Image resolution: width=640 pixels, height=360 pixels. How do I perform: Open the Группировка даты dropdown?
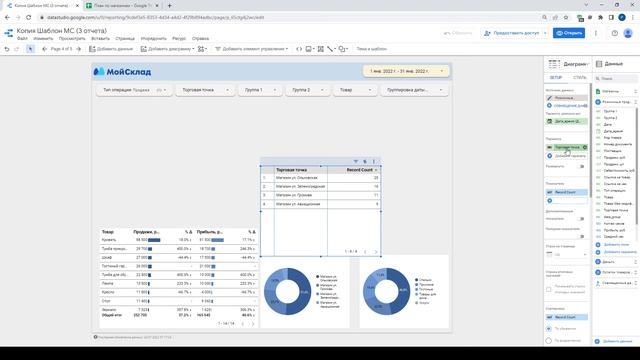tap(414, 90)
